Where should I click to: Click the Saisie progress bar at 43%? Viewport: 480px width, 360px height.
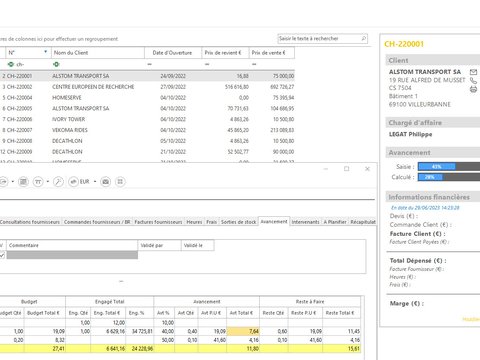click(449, 167)
